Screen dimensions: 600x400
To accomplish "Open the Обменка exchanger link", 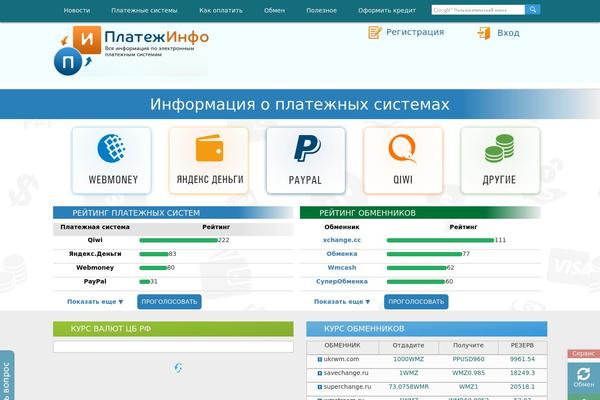I will 342,254.
